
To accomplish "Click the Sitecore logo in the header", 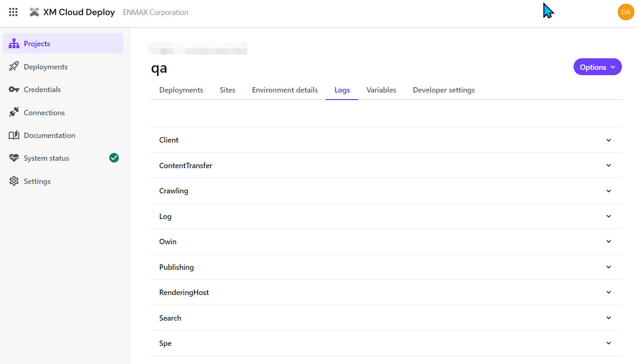I will click(x=34, y=12).
